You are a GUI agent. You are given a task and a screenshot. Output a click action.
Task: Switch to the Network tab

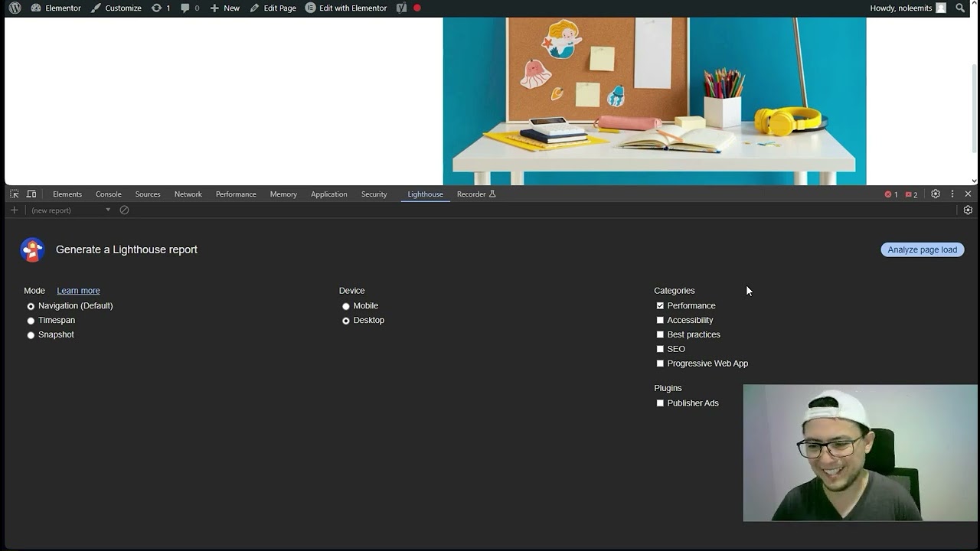point(188,194)
